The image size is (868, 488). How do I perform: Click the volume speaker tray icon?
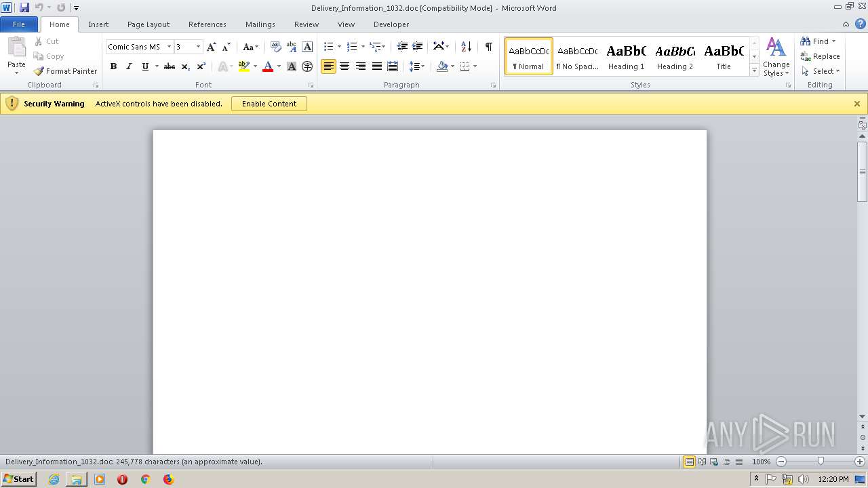(x=803, y=479)
